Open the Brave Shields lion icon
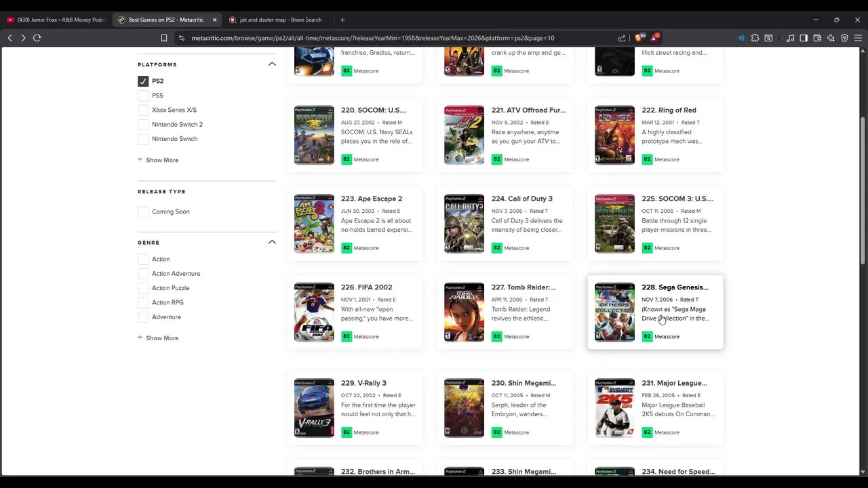 coord(639,38)
